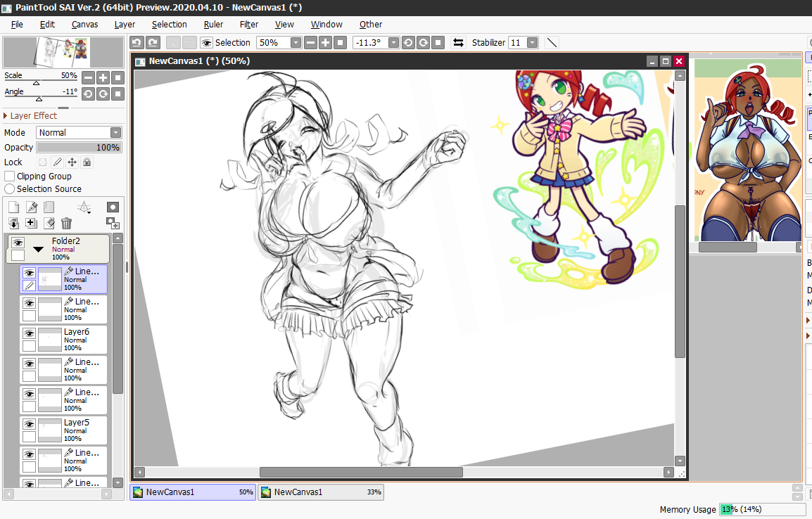Hide the Layer5 layer

(29, 424)
